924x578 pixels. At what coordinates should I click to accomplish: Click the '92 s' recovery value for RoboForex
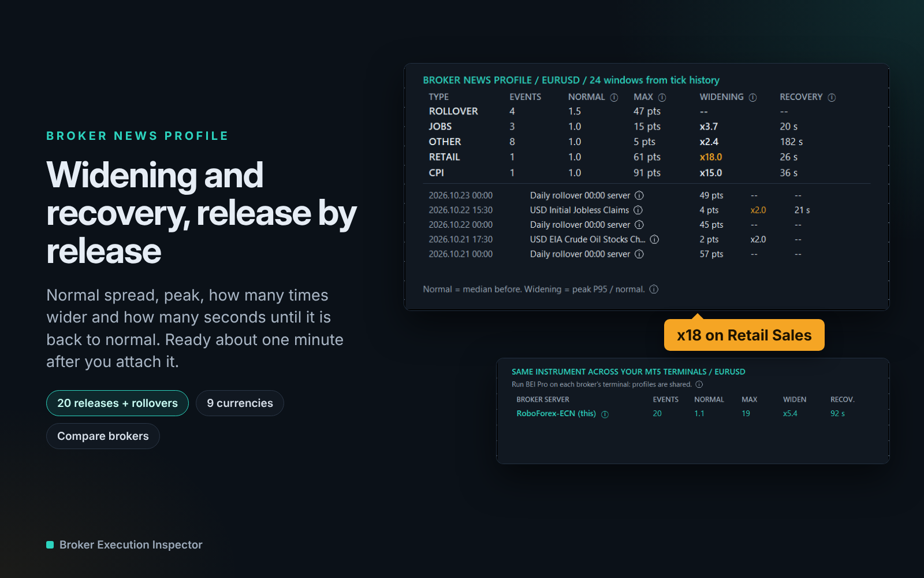[837, 413]
